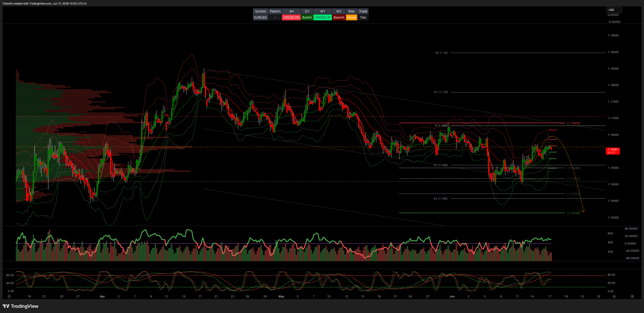Click the Jun label on the time axis

[452, 297]
